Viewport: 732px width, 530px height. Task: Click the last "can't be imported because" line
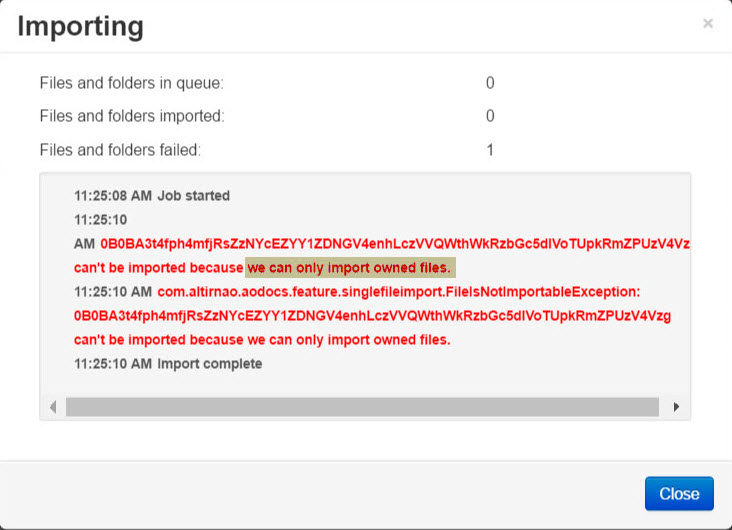tap(262, 340)
